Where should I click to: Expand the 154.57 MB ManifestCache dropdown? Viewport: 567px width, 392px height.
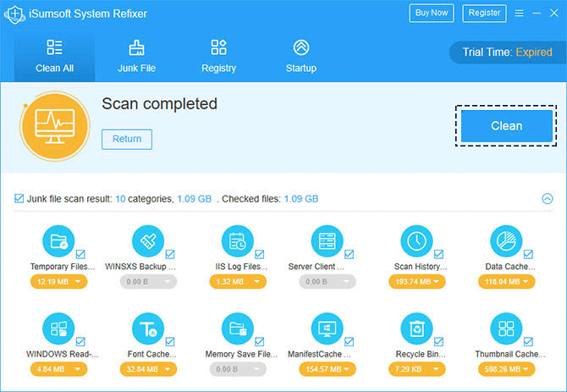pyautogui.click(x=328, y=369)
